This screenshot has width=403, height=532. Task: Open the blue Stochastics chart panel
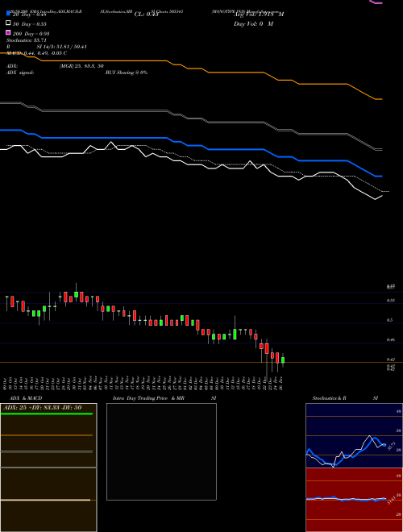click(354, 435)
